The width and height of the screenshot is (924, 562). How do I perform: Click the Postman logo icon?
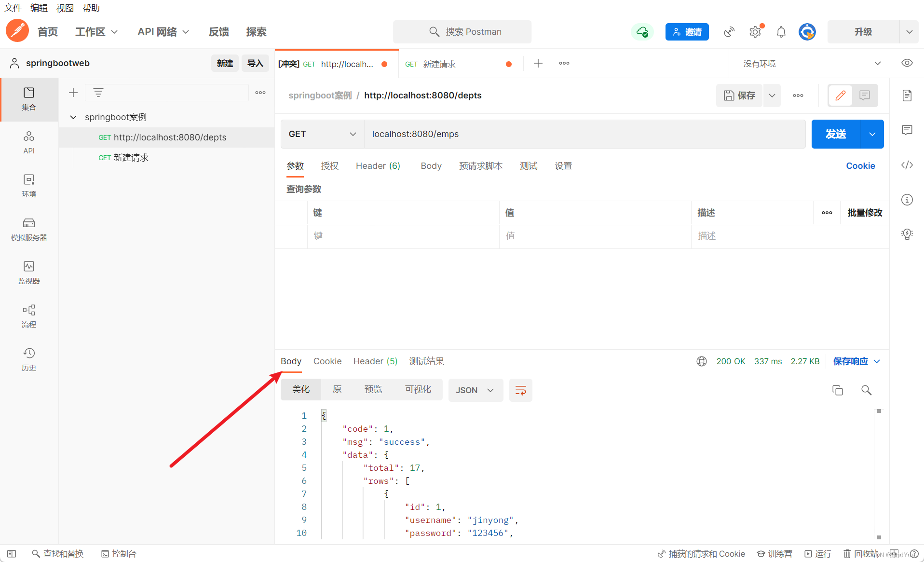[x=17, y=31]
